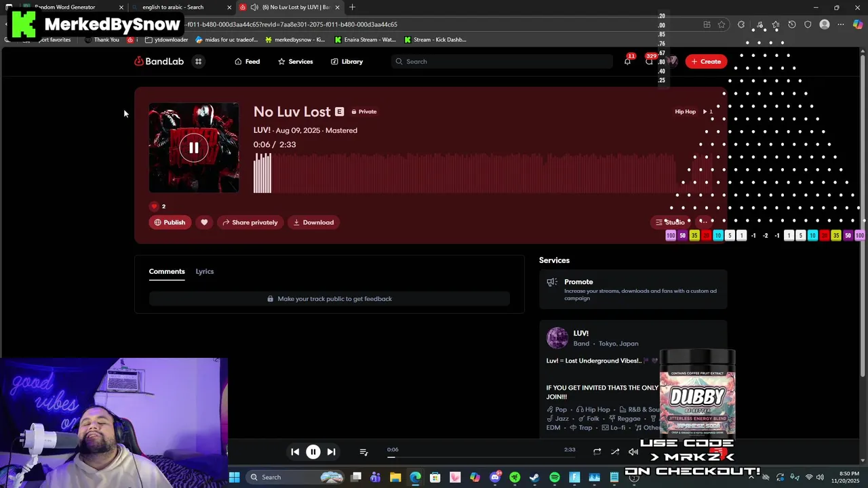The image size is (868, 488).
Task: Click the Publish button
Action: pos(170,222)
